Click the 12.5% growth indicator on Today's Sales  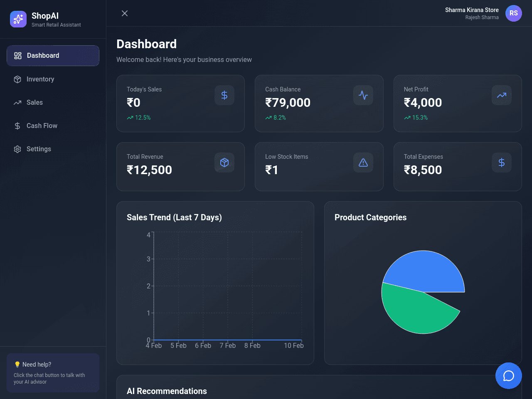coord(139,118)
